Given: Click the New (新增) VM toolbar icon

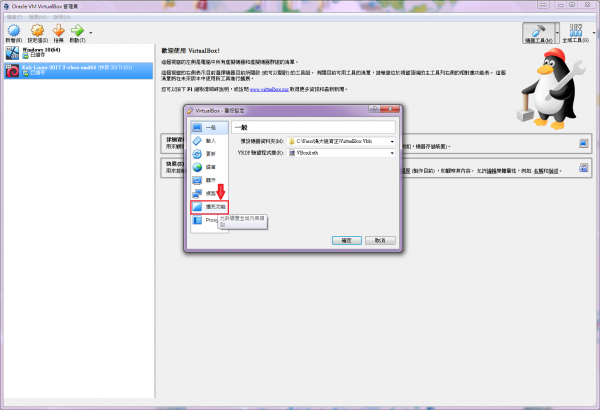Looking at the screenshot, I should pos(12,29).
